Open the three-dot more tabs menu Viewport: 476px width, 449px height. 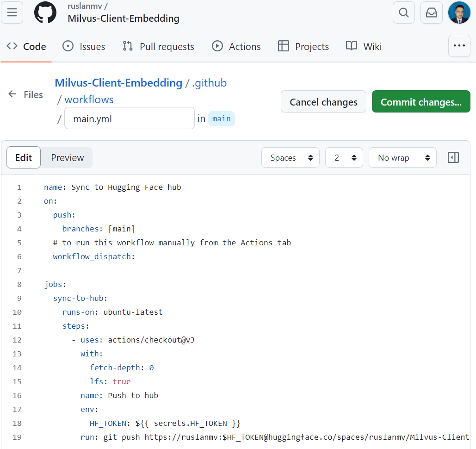pyautogui.click(x=459, y=46)
